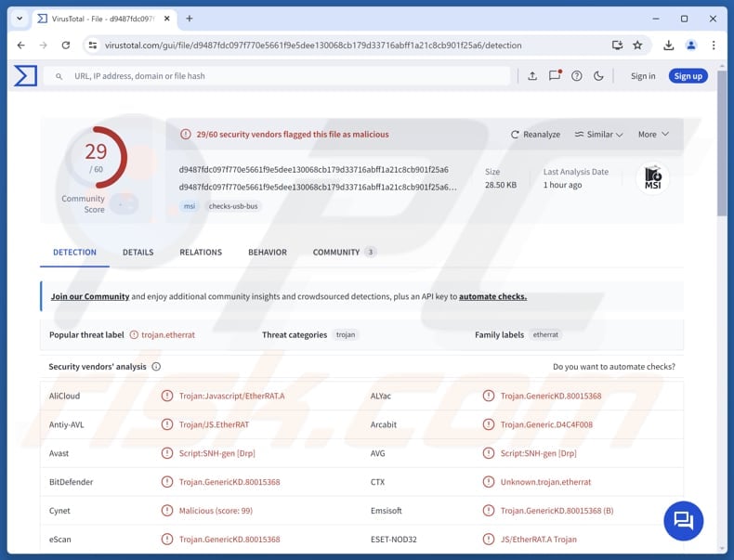Click the browser forward arrow
The height and width of the screenshot is (560, 734).
pos(43,46)
